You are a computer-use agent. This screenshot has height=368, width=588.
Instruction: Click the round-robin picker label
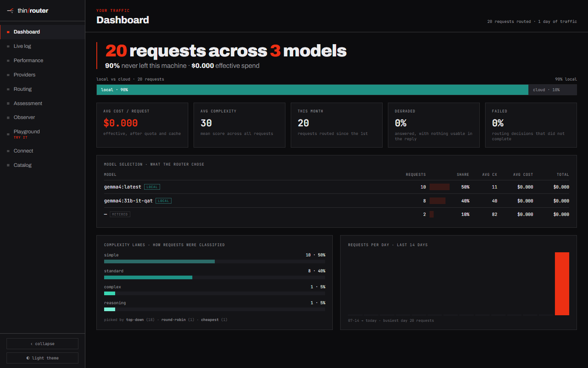174,320
